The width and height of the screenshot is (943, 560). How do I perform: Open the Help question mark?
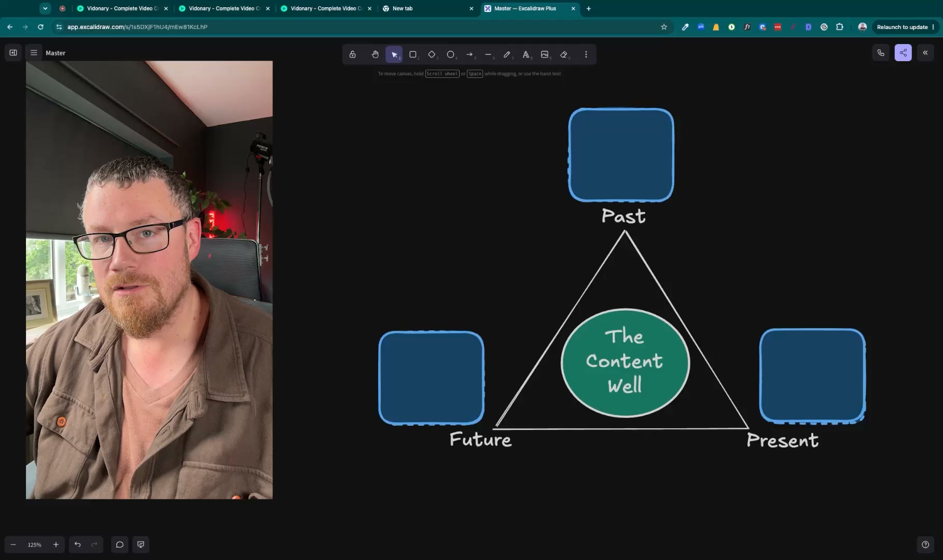coord(925,544)
